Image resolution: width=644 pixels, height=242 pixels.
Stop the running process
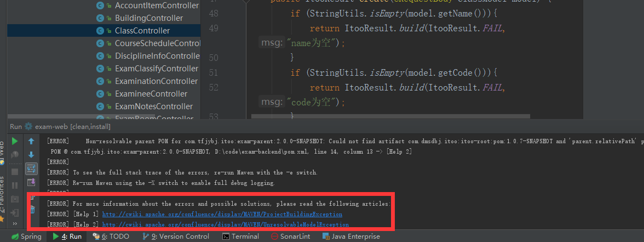pyautogui.click(x=15, y=171)
